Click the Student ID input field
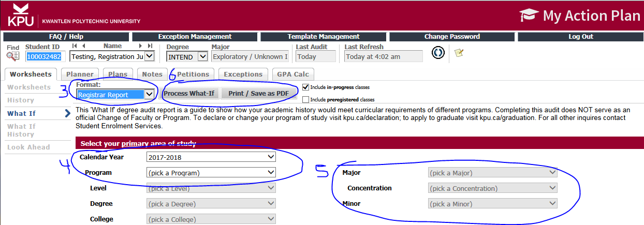644x225 pixels. [44, 56]
